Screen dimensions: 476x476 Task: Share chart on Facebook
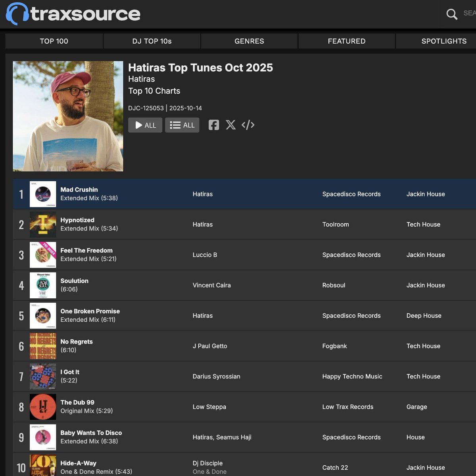(x=214, y=125)
